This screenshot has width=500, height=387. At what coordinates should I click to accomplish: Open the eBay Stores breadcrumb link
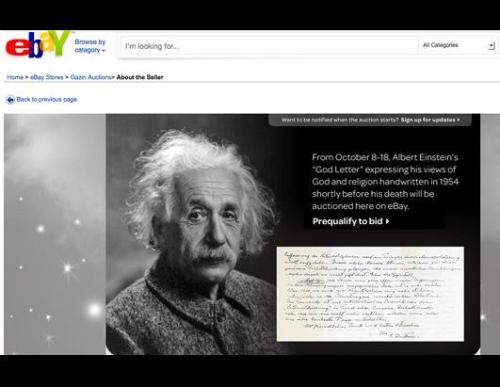point(47,77)
